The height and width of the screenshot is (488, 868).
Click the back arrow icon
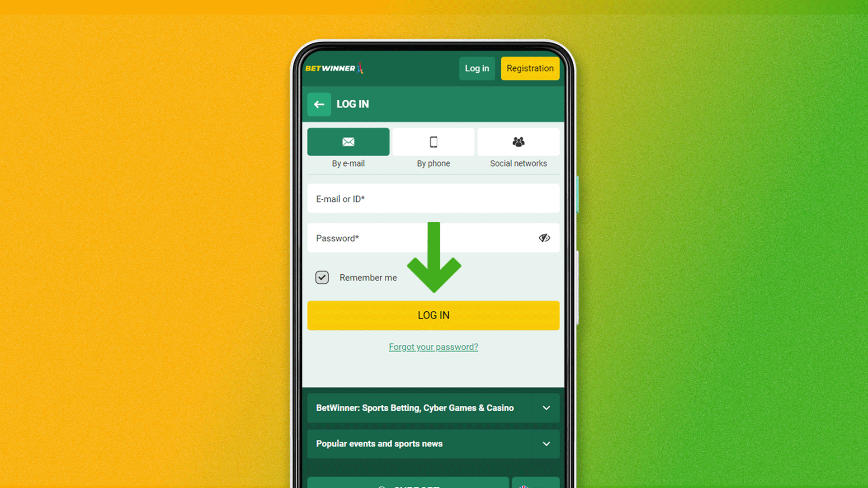[319, 104]
